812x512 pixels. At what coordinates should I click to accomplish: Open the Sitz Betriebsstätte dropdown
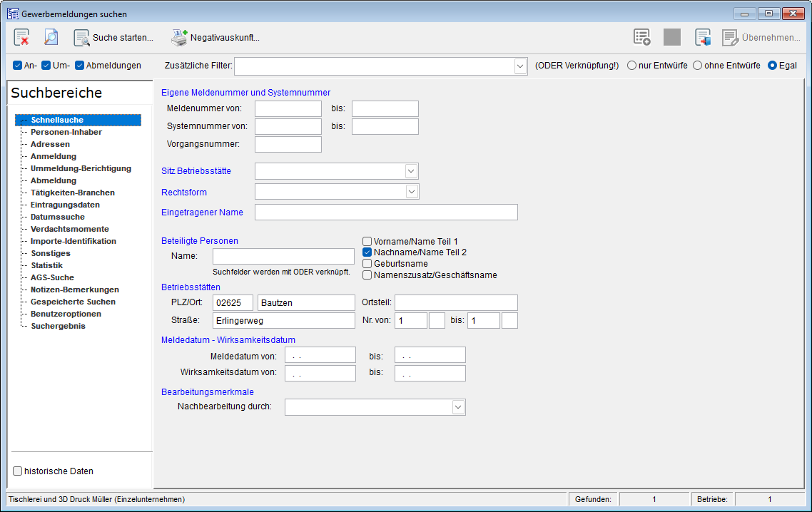pos(411,171)
